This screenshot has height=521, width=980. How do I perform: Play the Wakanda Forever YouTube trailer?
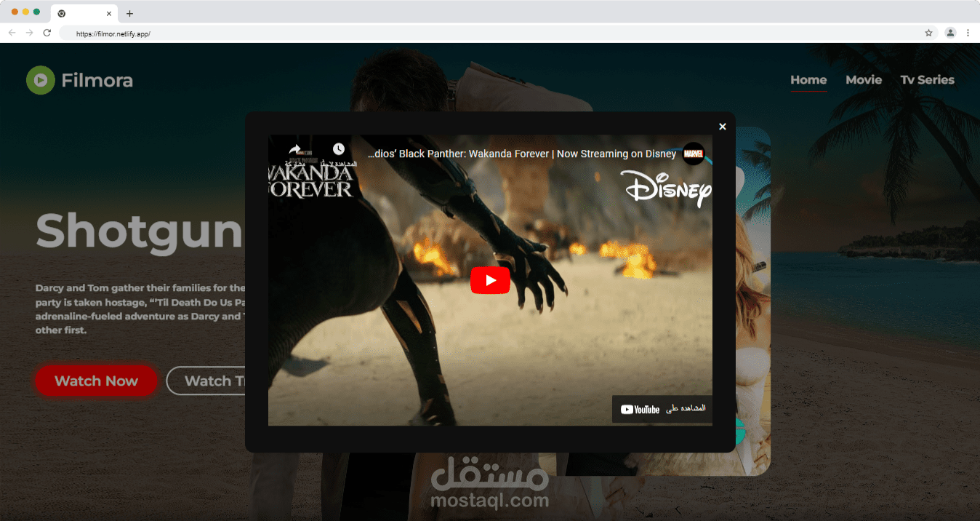pos(490,281)
